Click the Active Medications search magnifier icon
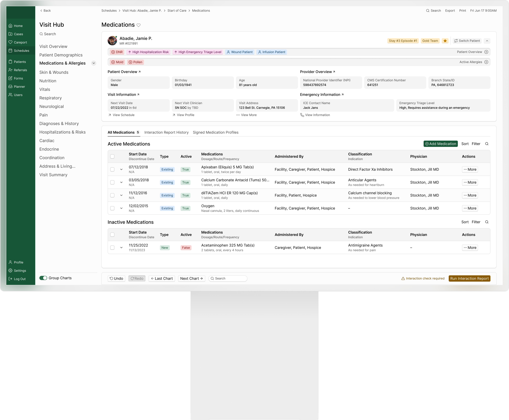Screen dimensions: 509x420 [x=487, y=144]
